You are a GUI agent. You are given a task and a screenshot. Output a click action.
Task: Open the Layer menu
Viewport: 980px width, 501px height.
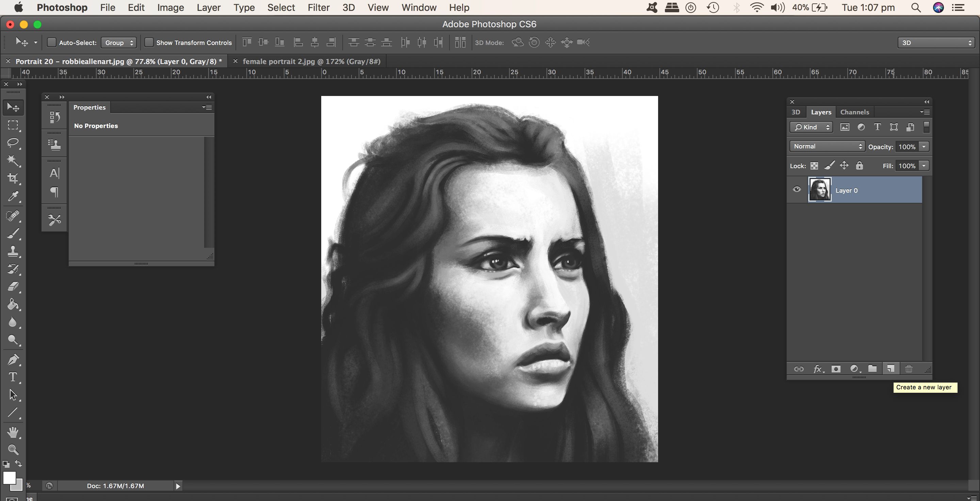209,7
